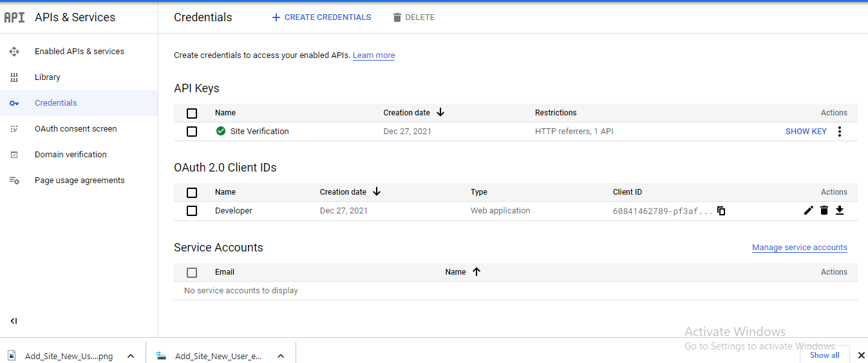Screen dimensions: 868x363
Task: Close the downloads bar
Action: (861, 355)
